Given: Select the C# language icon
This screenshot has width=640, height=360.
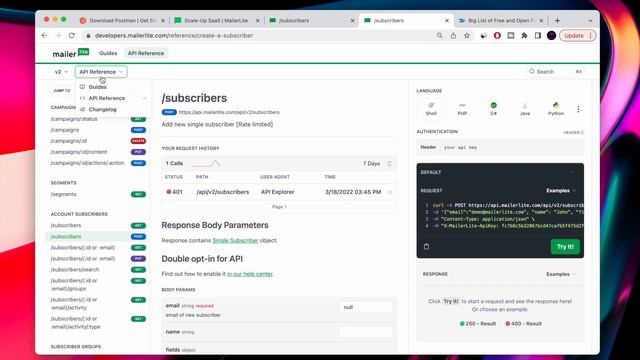Looking at the screenshot, I should (493, 109).
